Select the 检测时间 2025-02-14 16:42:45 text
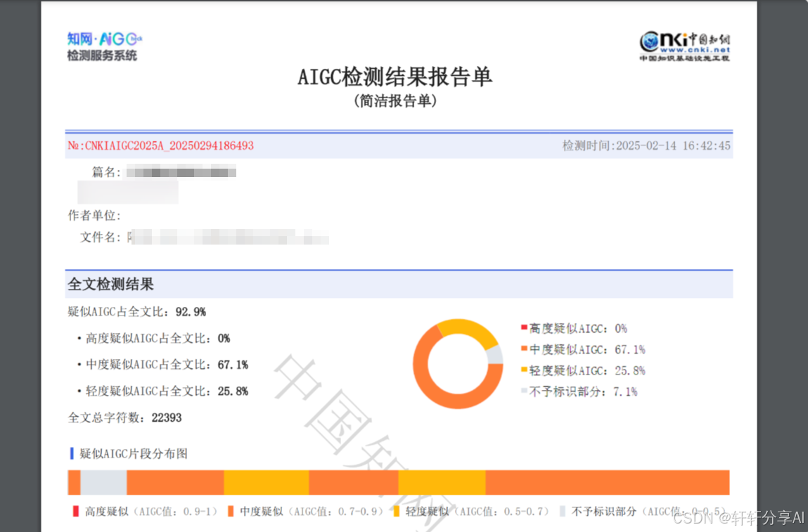Image resolution: width=808 pixels, height=532 pixels. 646,145
